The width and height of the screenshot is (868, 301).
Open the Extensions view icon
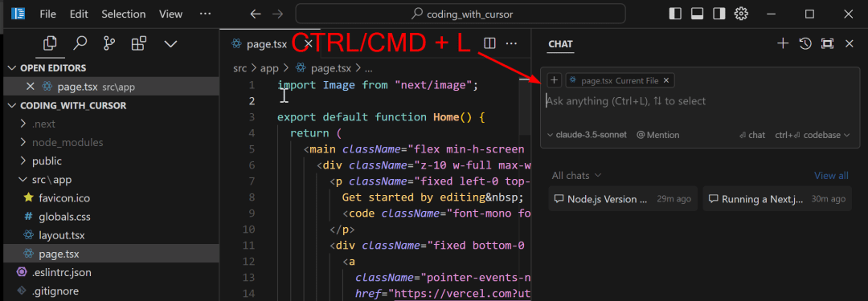[139, 43]
